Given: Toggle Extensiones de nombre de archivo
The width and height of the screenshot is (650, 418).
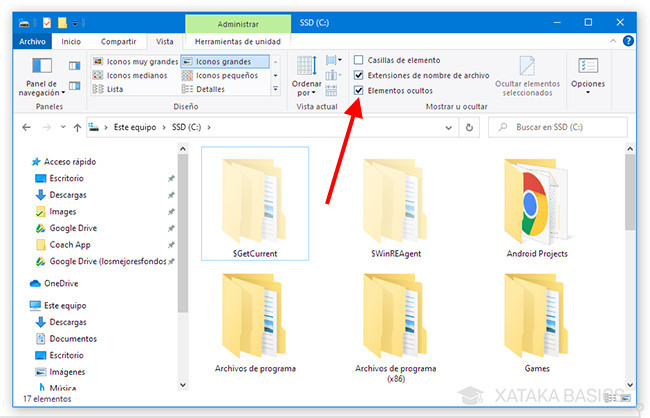Looking at the screenshot, I should click(359, 75).
